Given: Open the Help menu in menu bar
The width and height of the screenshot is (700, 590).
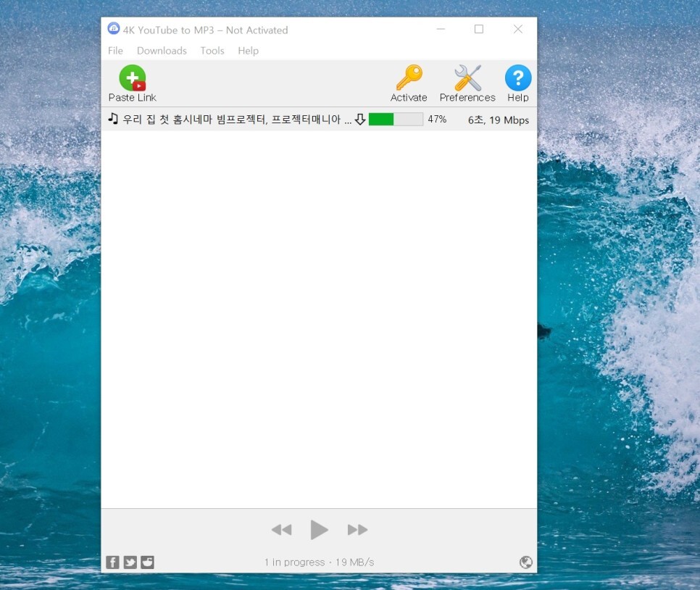Looking at the screenshot, I should point(249,51).
